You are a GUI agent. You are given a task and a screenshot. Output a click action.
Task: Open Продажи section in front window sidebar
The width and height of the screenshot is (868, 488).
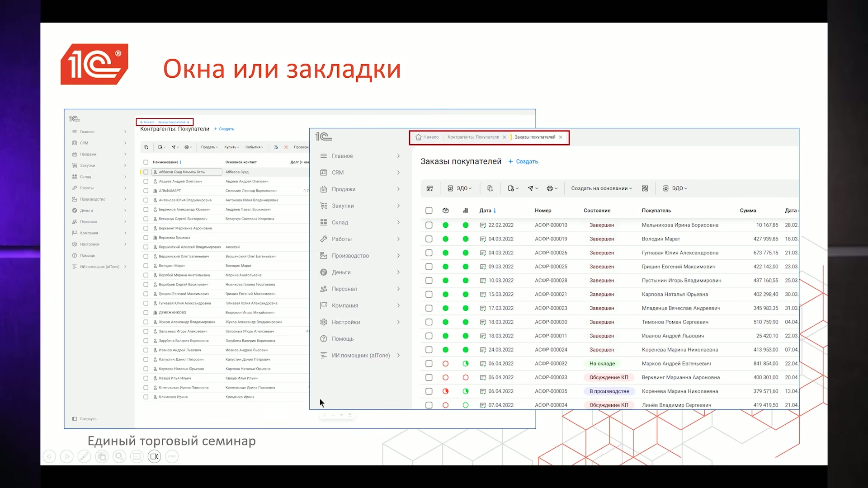[x=360, y=189]
